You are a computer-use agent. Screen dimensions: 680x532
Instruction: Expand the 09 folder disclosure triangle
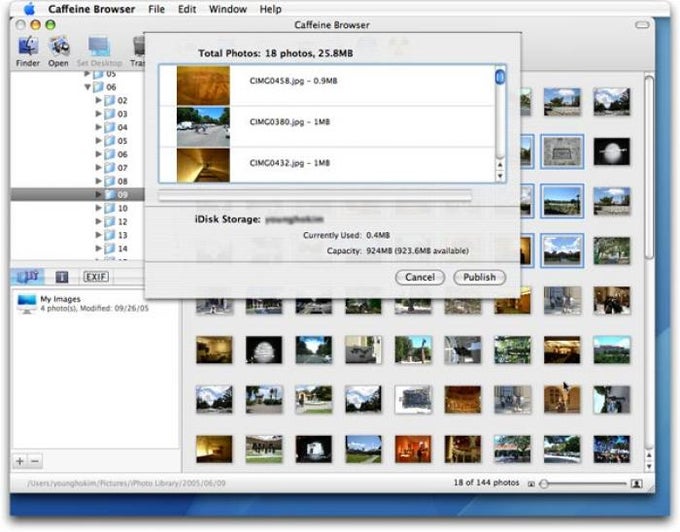98,195
